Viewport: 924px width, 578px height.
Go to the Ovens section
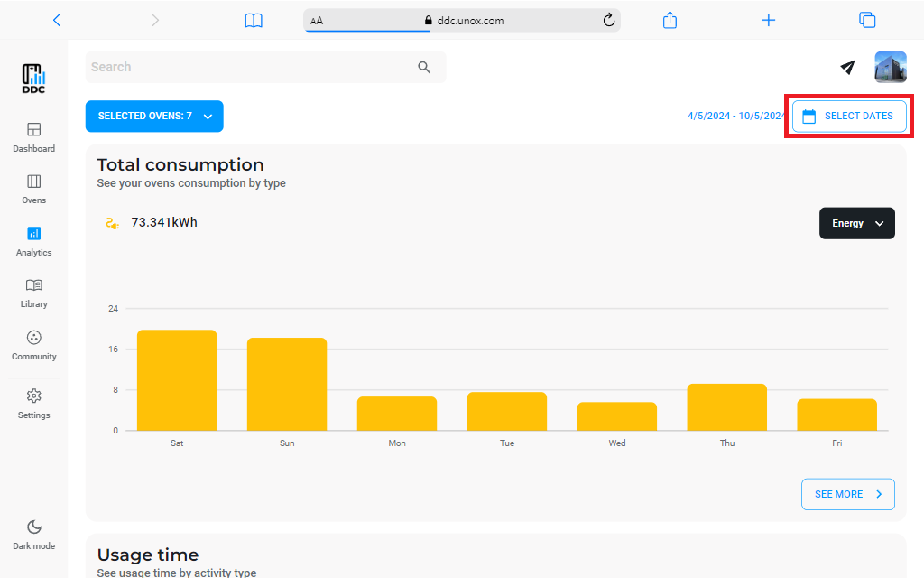point(33,189)
